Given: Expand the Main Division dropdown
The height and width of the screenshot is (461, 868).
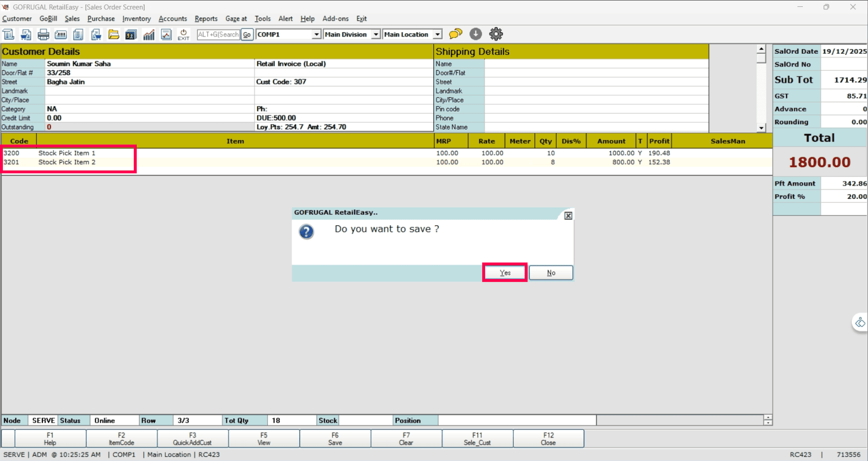Looking at the screenshot, I should [376, 35].
